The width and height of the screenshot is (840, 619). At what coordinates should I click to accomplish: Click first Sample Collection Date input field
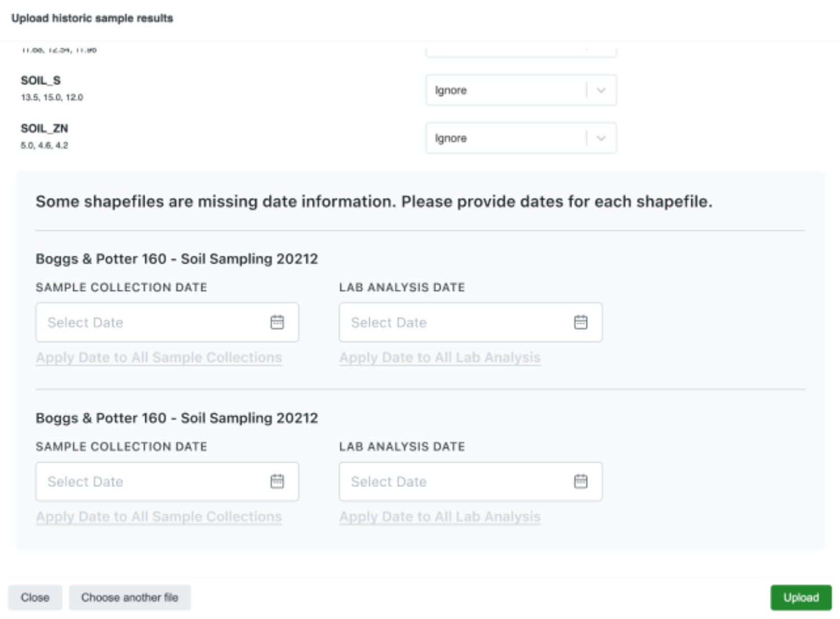pyautogui.click(x=167, y=322)
